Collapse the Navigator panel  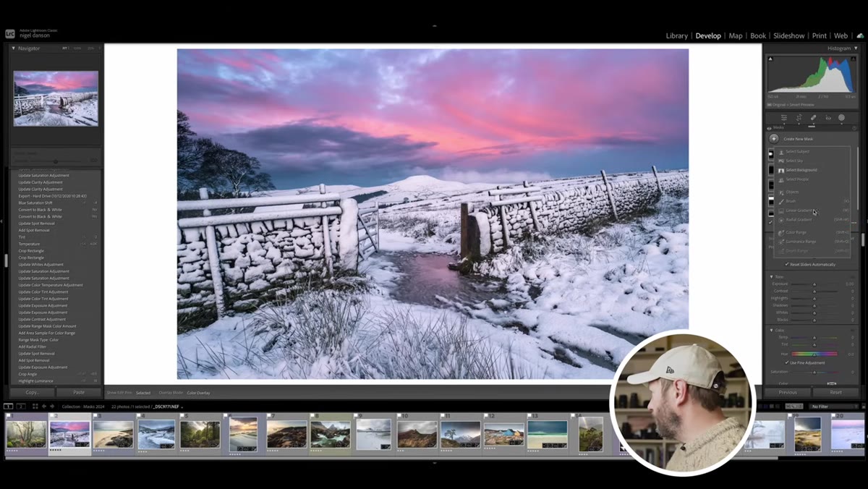tap(13, 48)
